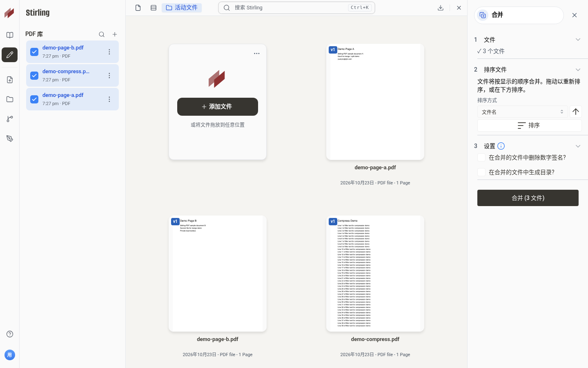Switch to the 活动文件 tab
Screen dimensions: 588x368
tap(182, 8)
